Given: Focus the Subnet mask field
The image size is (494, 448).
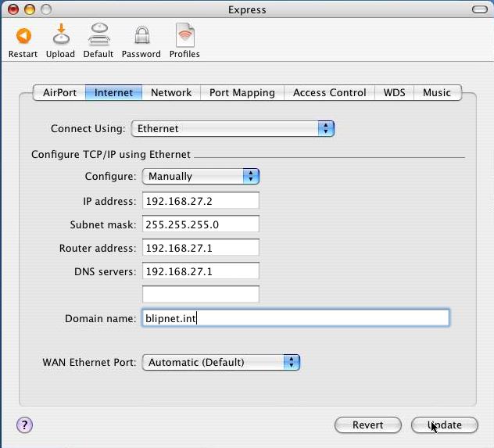Looking at the screenshot, I should (x=201, y=224).
